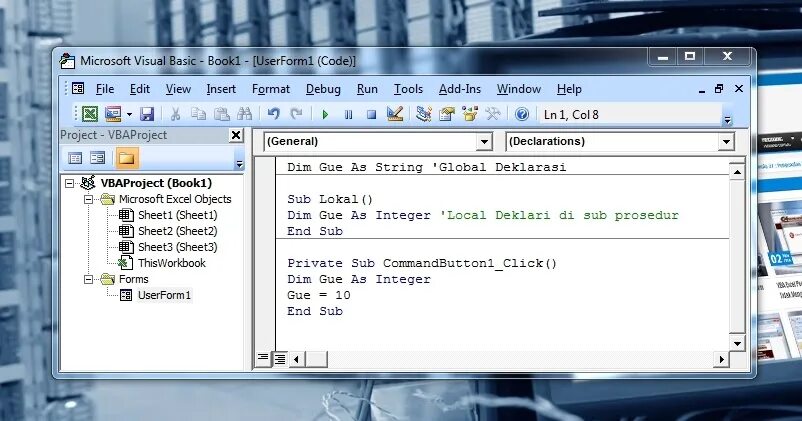This screenshot has width=802, height=421.
Task: Open the Object Browser icon
Action: tap(470, 114)
